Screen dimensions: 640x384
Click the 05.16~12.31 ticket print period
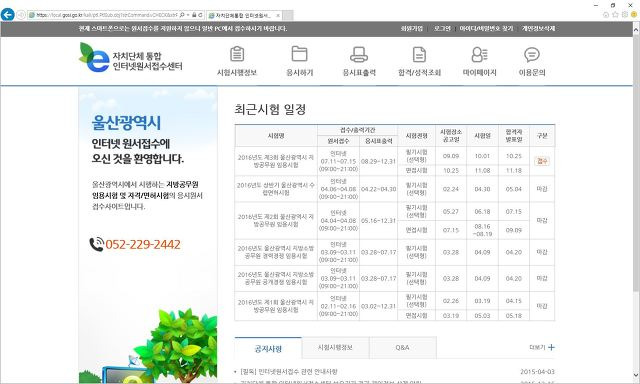378,220
